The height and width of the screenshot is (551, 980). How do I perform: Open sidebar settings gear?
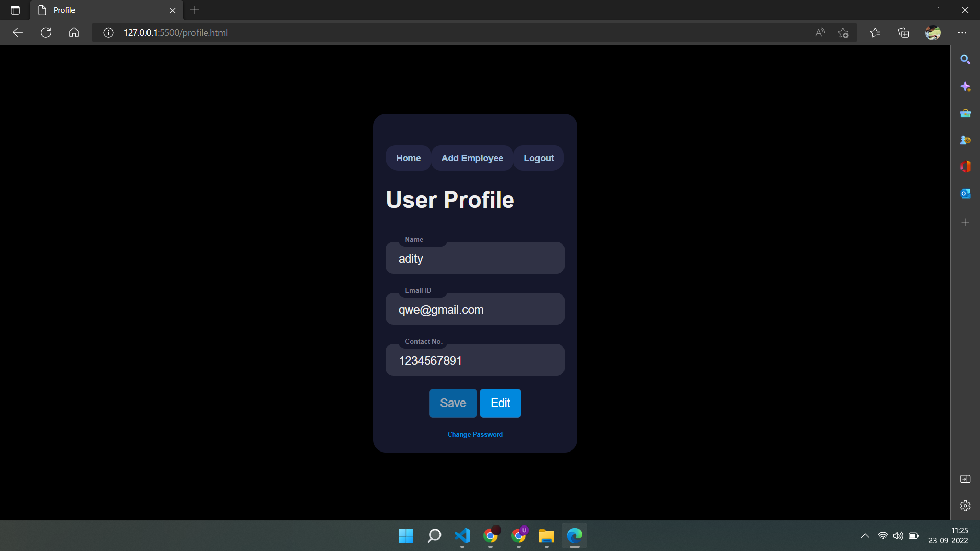[x=966, y=506]
